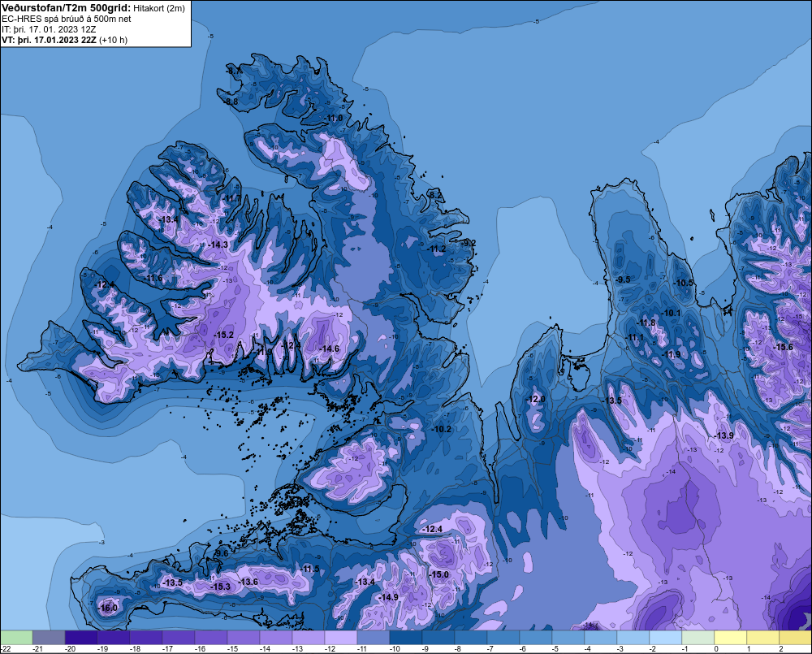The image size is (812, 654).
Task: Click the dark indigo legend swatch labelled -20
Action: (81, 637)
